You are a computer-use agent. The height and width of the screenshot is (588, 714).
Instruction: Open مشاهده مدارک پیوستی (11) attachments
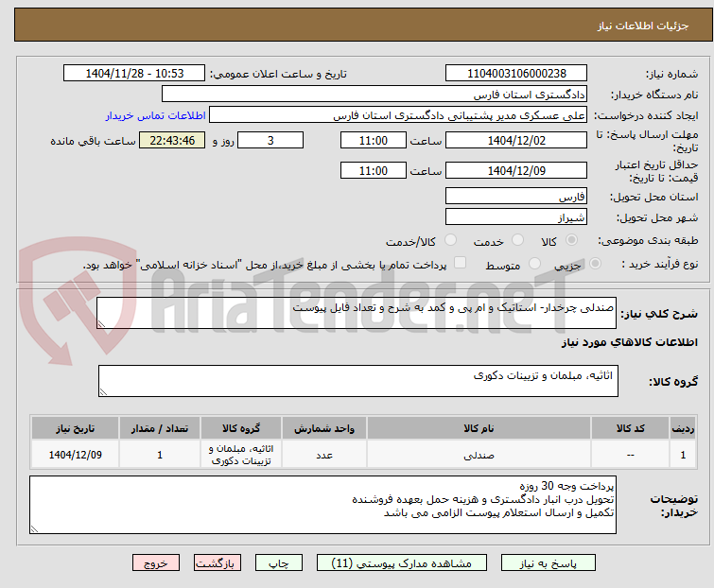[402, 563]
